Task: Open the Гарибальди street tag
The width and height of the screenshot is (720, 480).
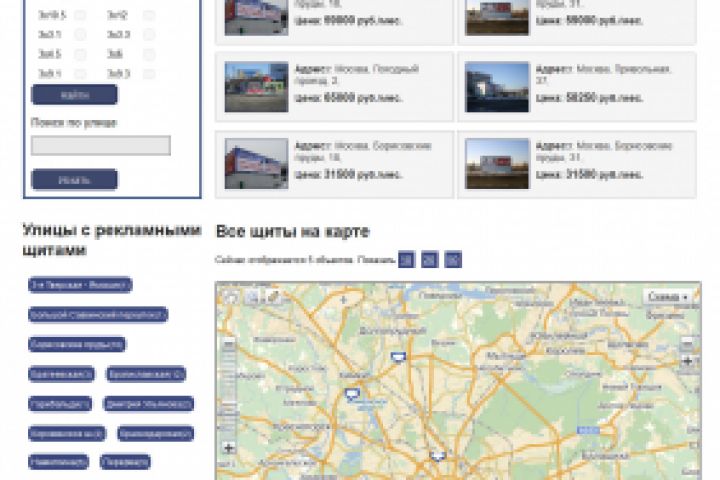Action: click(x=60, y=404)
